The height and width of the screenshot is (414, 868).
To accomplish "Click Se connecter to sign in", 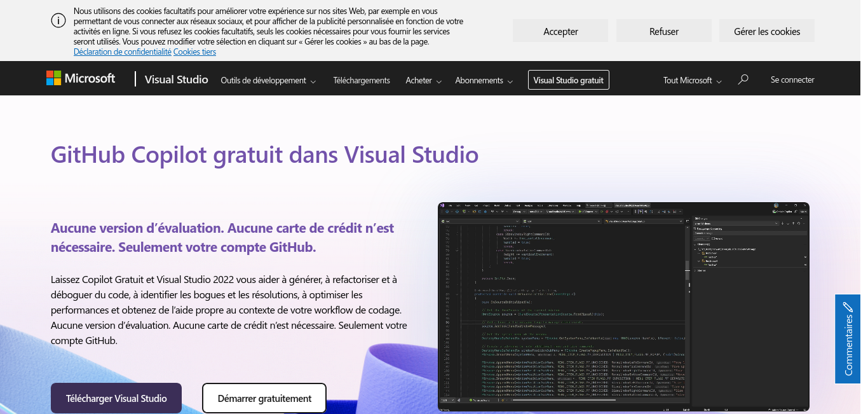I will click(792, 79).
